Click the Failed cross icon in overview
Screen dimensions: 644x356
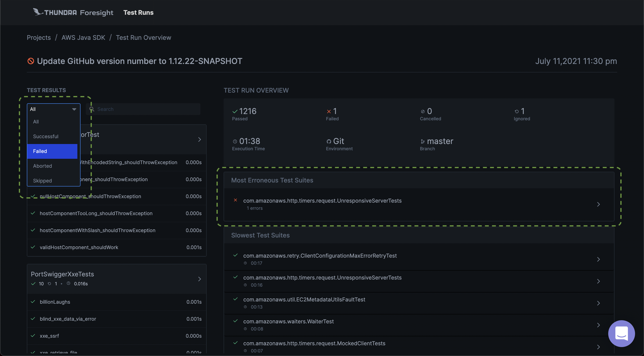point(329,112)
